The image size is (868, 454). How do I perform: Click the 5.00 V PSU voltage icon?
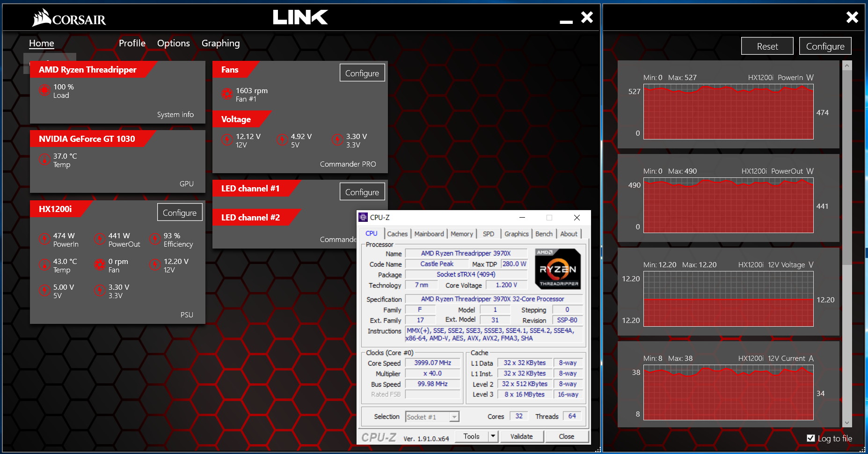tap(44, 290)
